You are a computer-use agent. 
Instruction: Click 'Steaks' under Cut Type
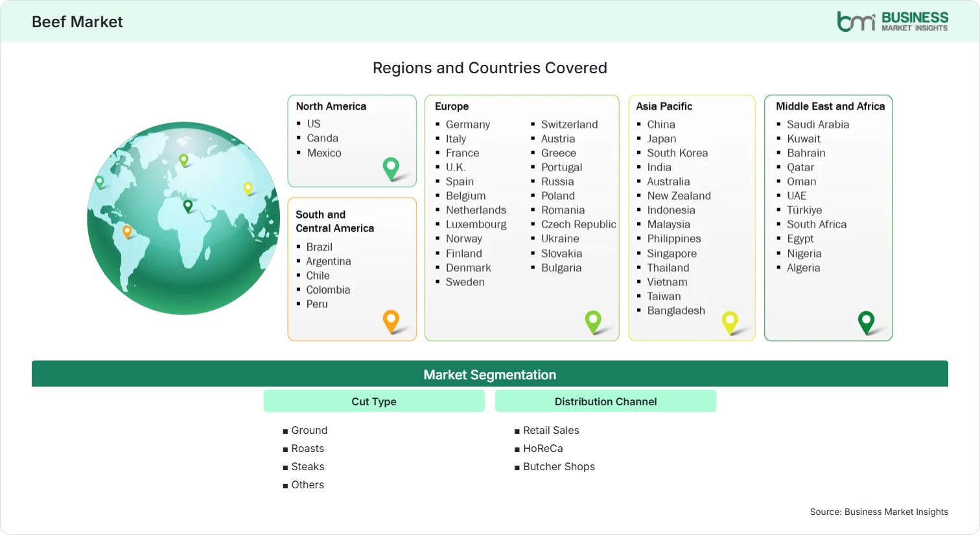pos(308,467)
